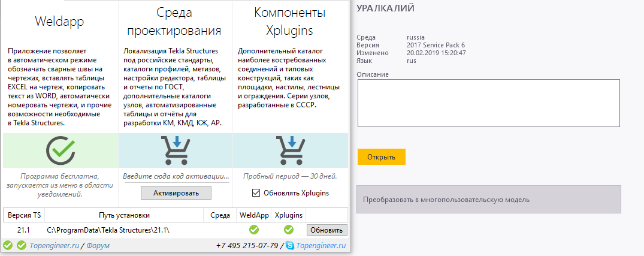This screenshot has height=256, width=644.
Task: Click the shopping cart under Компоненты Xplugins
Action: pyautogui.click(x=291, y=150)
